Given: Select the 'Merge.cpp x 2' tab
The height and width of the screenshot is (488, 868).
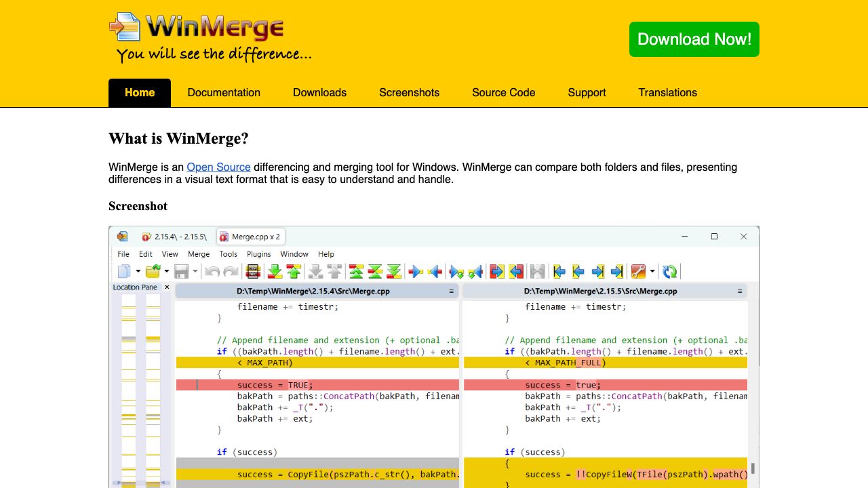Looking at the screenshot, I should [x=250, y=237].
